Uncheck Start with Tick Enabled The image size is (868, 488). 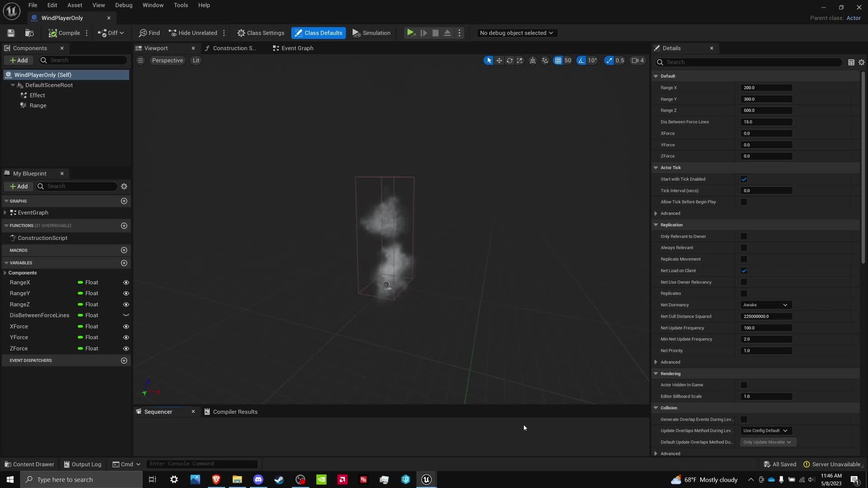pos(744,179)
